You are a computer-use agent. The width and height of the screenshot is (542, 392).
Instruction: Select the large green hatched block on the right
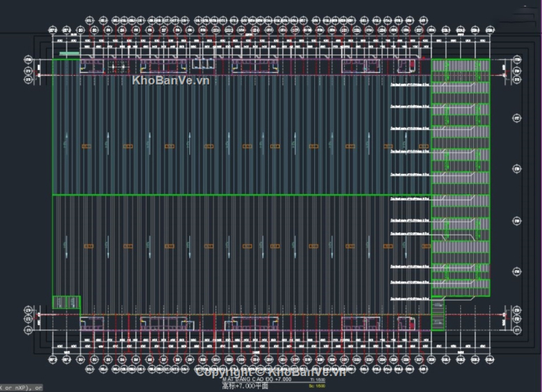click(460, 177)
